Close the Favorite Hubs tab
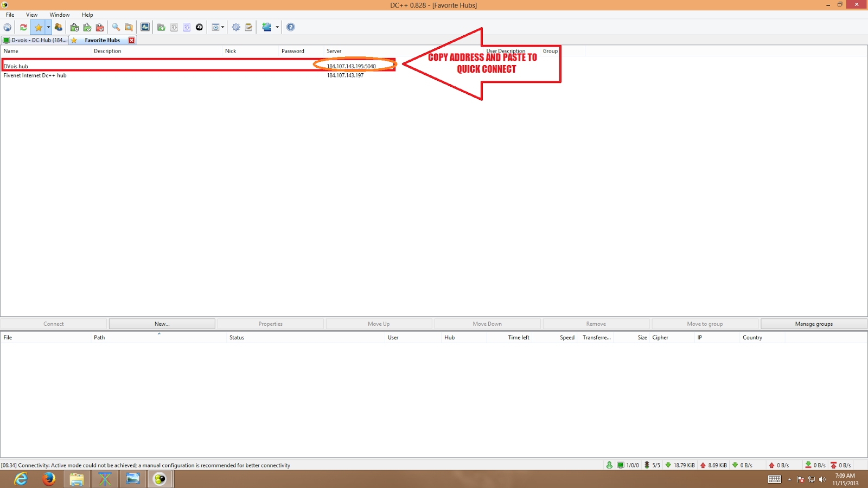This screenshot has height=488, width=868. click(131, 40)
